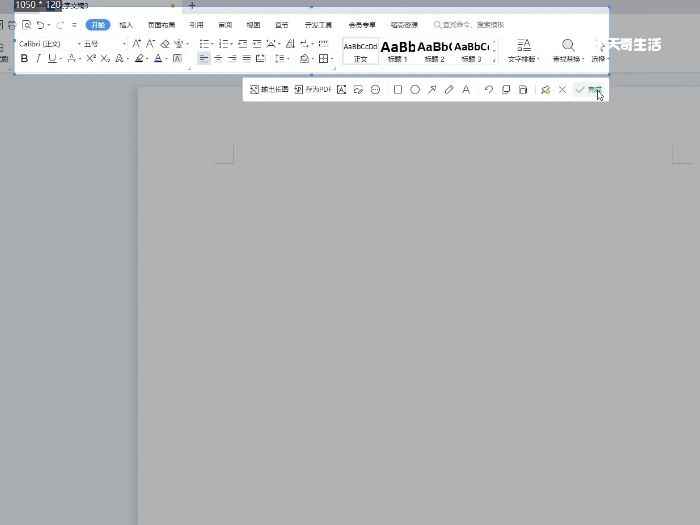Insert a numbered list
Viewport: 700px width, 525px height.
click(x=223, y=43)
